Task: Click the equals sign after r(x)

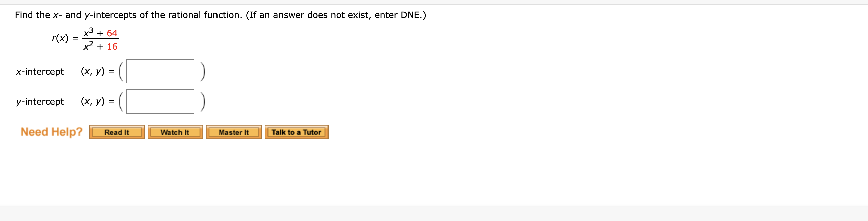Action: click(x=75, y=39)
